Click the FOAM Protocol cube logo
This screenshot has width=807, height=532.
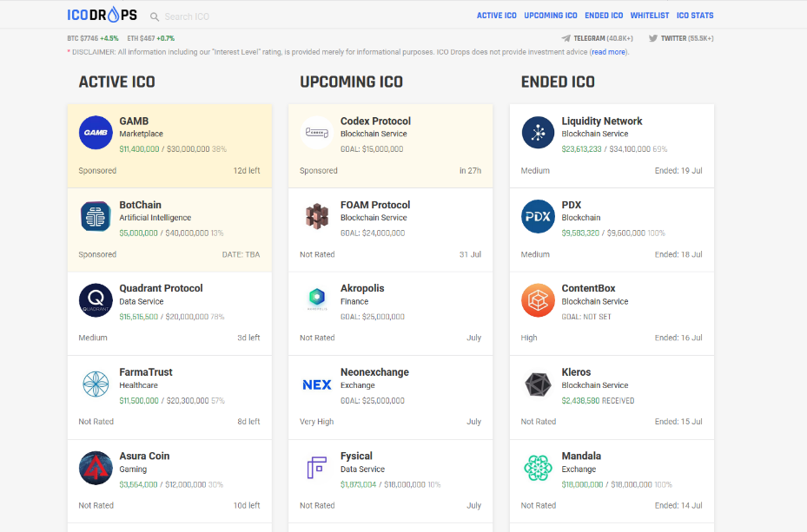tap(317, 216)
